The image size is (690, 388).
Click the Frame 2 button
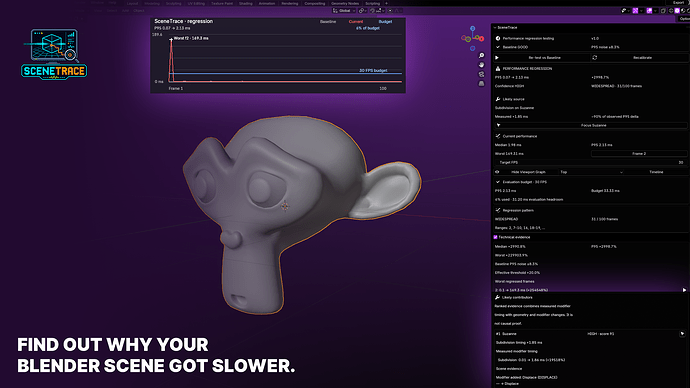pos(639,154)
